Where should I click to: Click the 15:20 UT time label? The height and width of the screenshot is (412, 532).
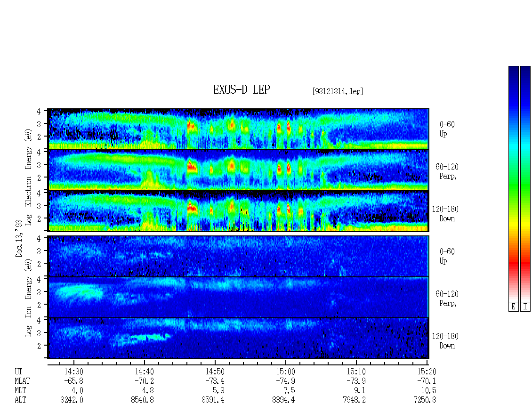click(x=427, y=372)
